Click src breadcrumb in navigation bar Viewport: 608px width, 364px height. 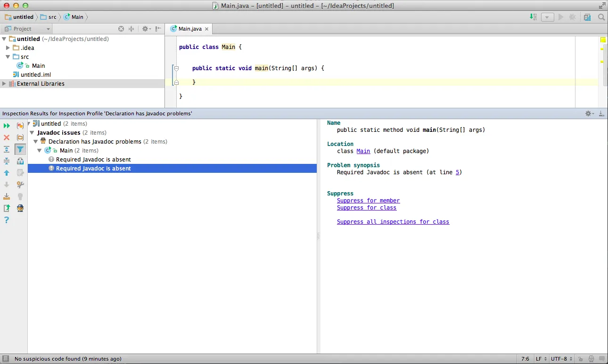coord(48,17)
